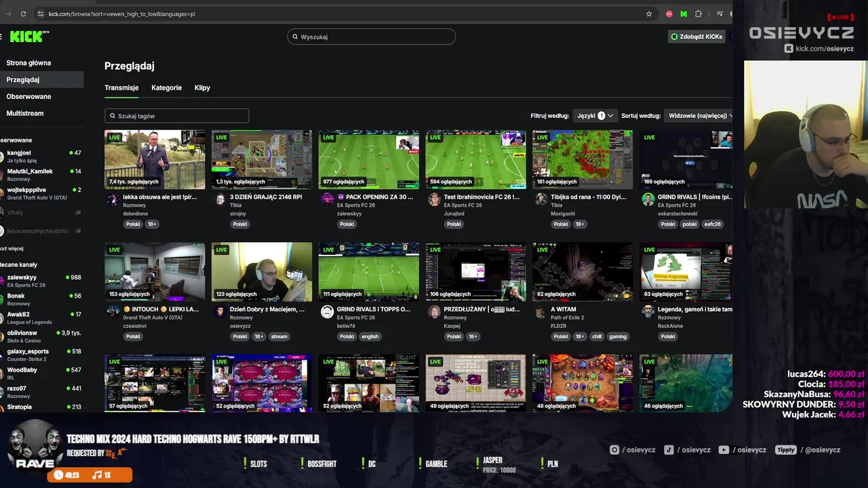
Task: Open the GTA stream thumbnail with 153 oglądających
Action: coord(155,272)
